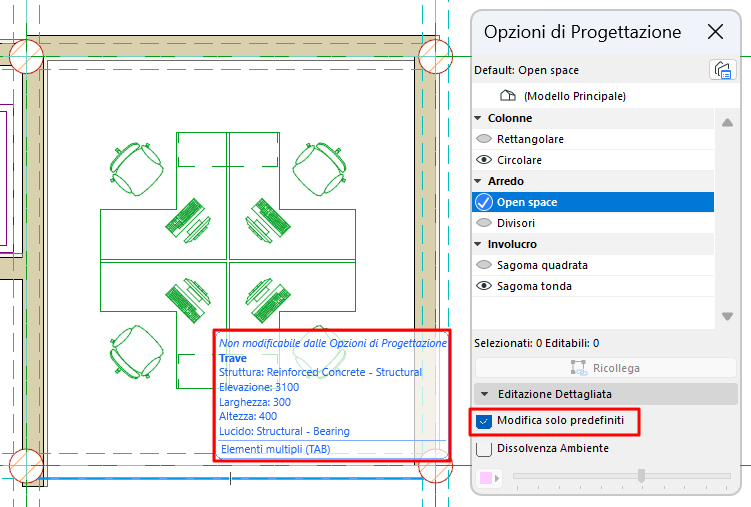Screen dimensions: 751x507
Task: Click 'Elementi multipli (TAB)' in tooltip
Action: pos(275,449)
